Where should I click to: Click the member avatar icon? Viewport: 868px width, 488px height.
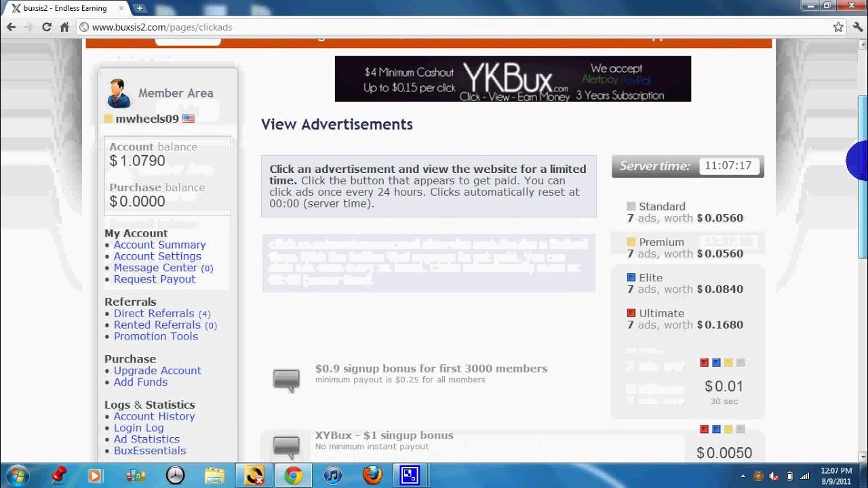(x=119, y=93)
